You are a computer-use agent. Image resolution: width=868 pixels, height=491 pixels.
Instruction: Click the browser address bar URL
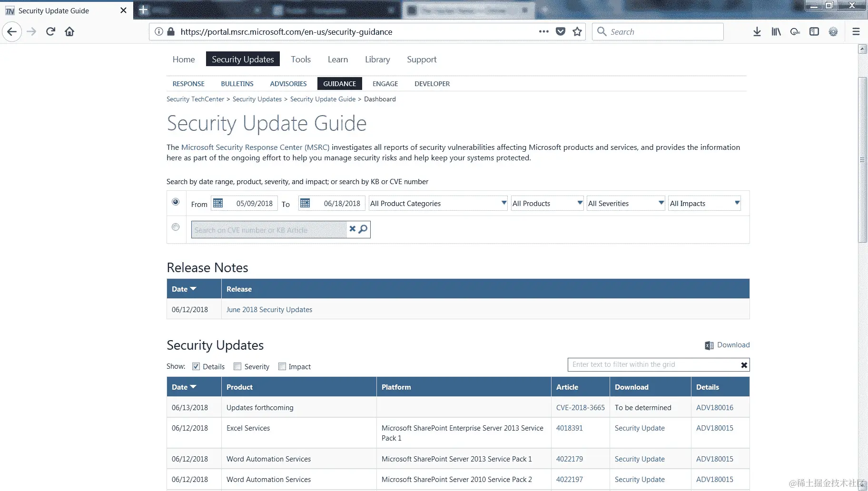click(286, 32)
